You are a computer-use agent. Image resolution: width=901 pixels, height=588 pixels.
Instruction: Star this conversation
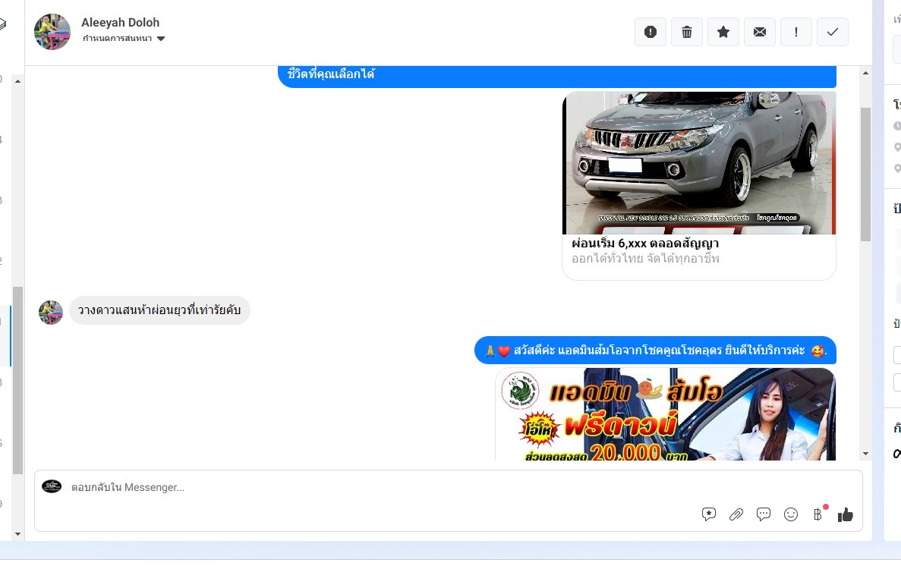pyautogui.click(x=723, y=32)
